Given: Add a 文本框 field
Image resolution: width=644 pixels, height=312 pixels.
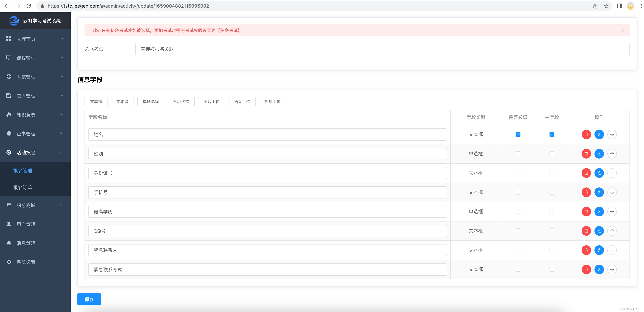Looking at the screenshot, I should pyautogui.click(x=96, y=102).
